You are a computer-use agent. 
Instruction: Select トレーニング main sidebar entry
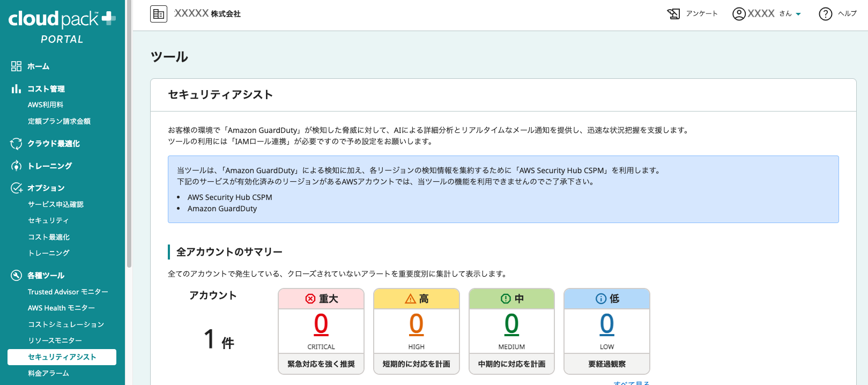pyautogui.click(x=50, y=166)
